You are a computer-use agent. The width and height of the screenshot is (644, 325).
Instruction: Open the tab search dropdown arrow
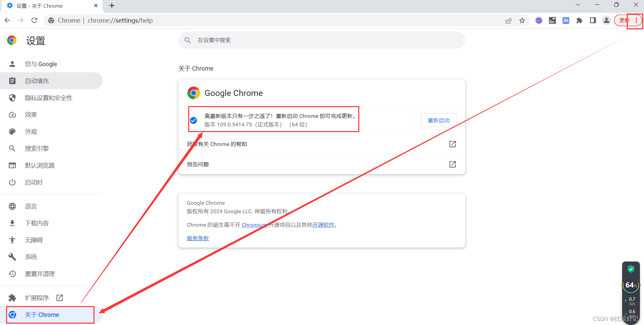(x=578, y=5)
